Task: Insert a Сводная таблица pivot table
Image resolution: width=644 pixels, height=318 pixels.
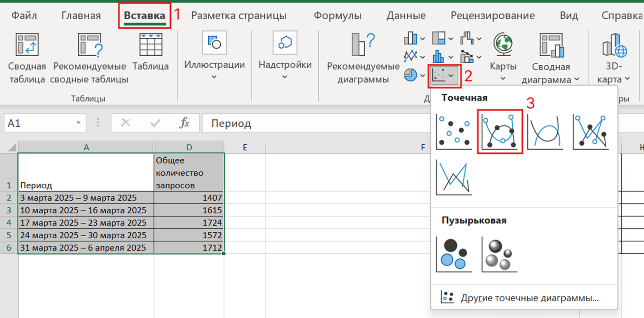Action: coord(27,58)
